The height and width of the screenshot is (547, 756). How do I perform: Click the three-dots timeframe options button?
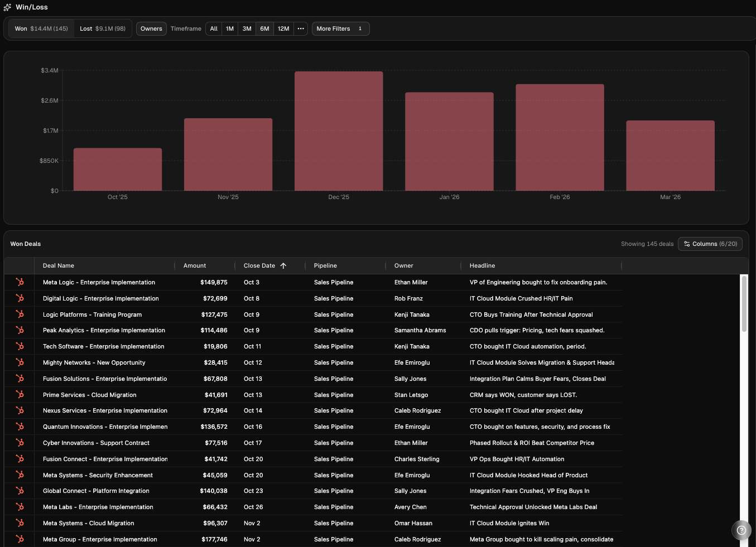coord(301,28)
